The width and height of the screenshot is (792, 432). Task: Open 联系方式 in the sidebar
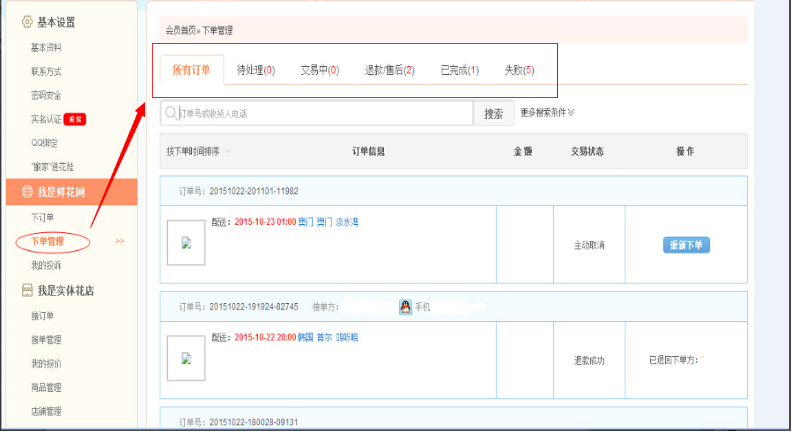pyautogui.click(x=46, y=71)
